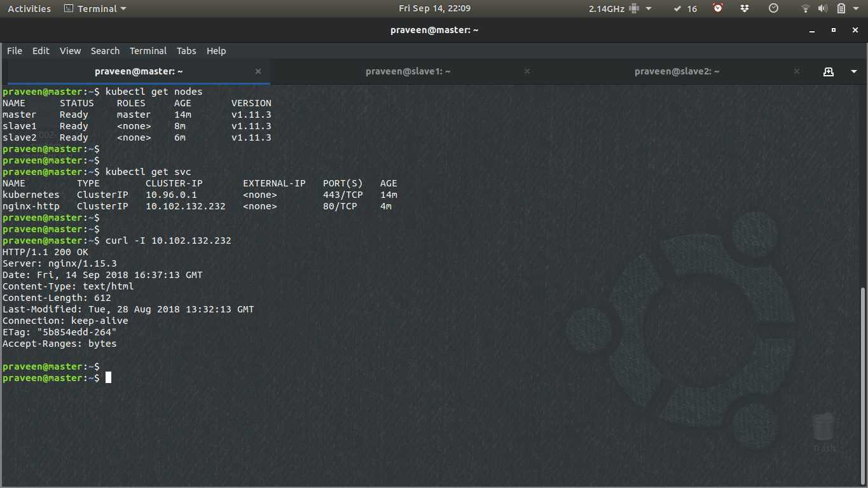Open the red alarm clock tray icon
868x488 pixels.
coord(717,8)
